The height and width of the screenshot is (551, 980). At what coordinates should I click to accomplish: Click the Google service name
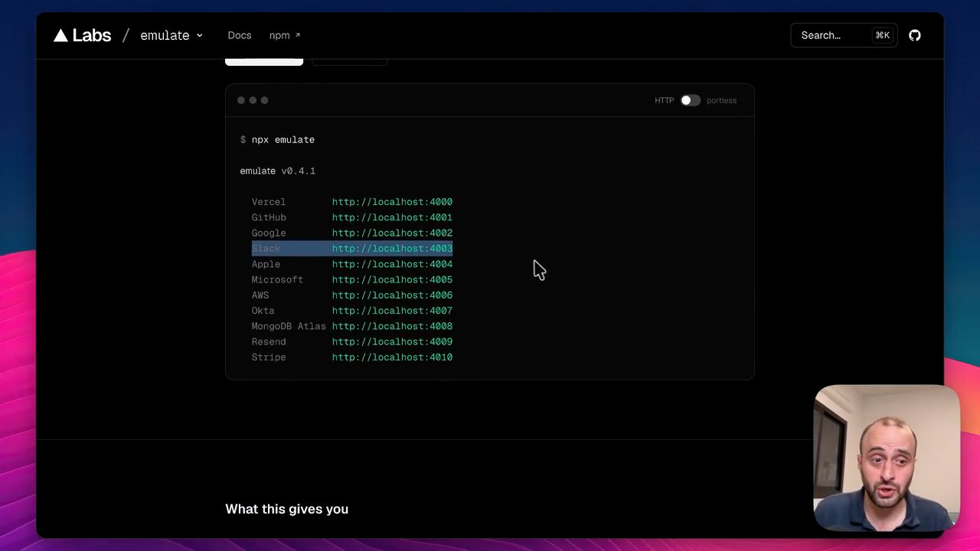point(269,233)
